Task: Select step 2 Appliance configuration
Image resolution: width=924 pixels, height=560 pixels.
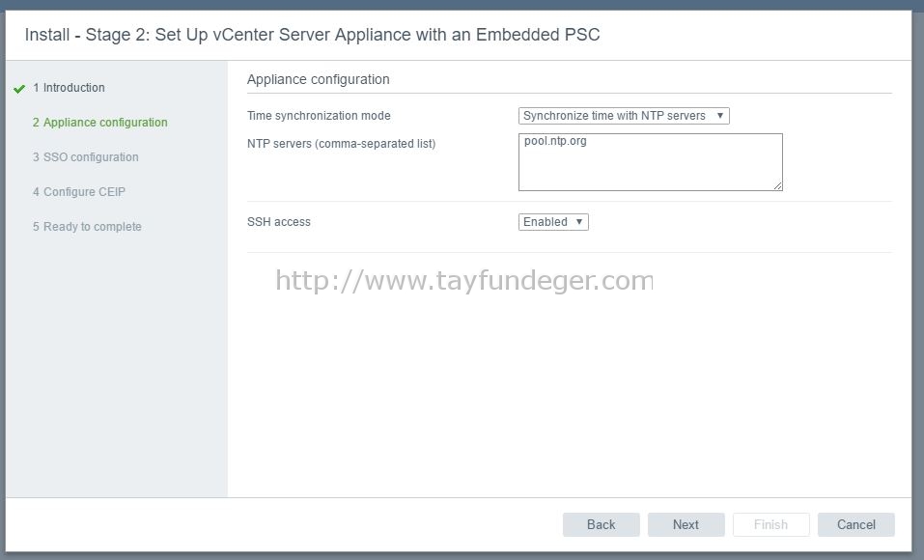Action: [100, 123]
